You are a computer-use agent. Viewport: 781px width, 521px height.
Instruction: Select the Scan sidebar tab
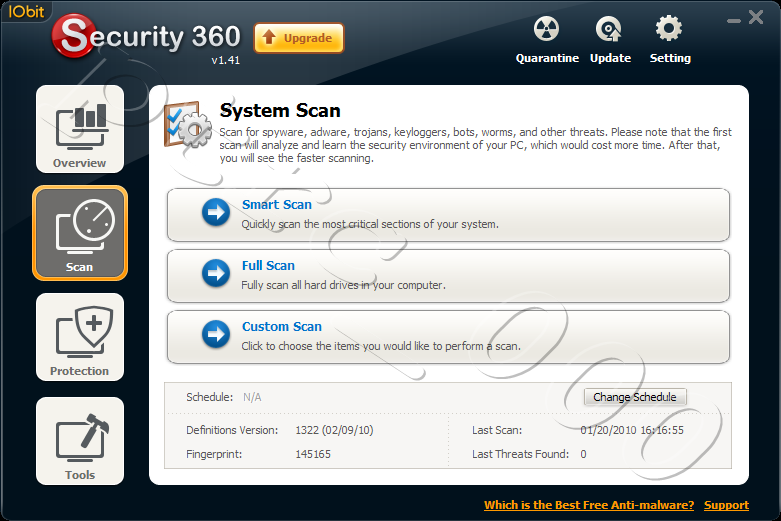[80, 233]
